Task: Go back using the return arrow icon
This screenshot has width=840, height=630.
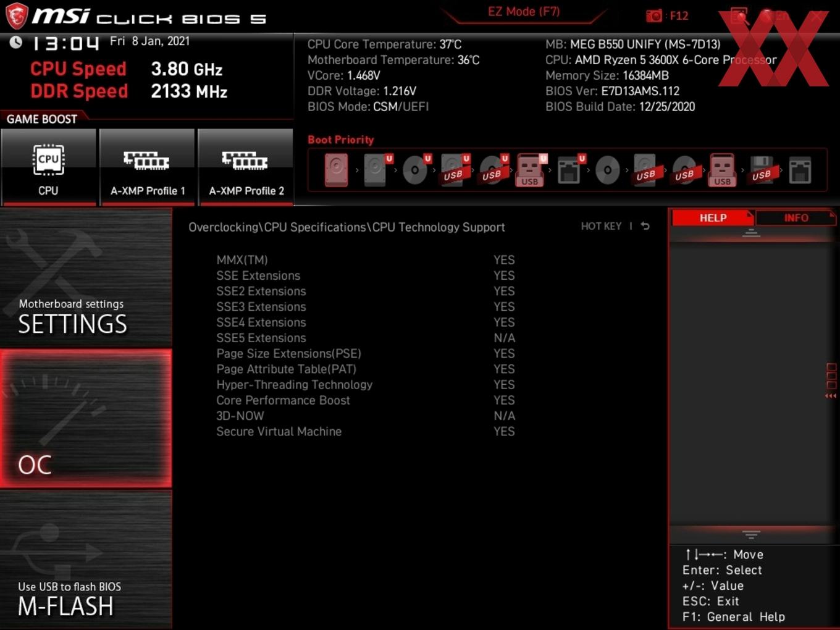Action: 645,226
